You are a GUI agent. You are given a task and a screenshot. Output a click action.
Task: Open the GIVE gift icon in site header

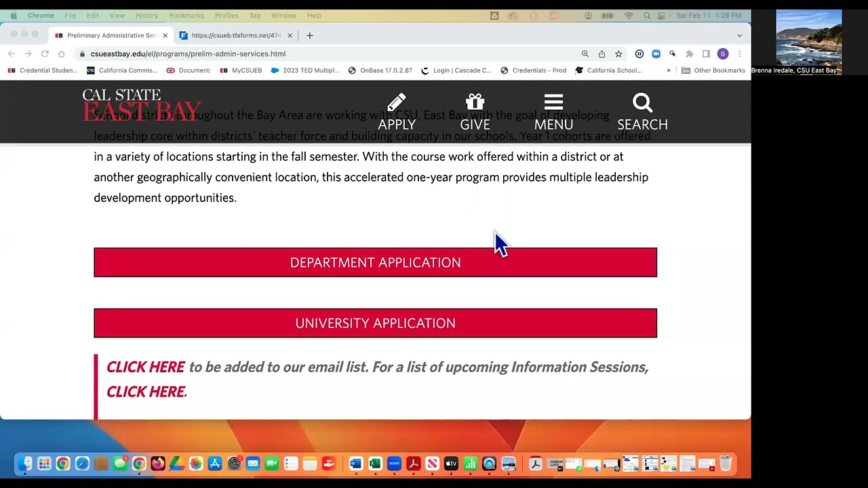(475, 112)
